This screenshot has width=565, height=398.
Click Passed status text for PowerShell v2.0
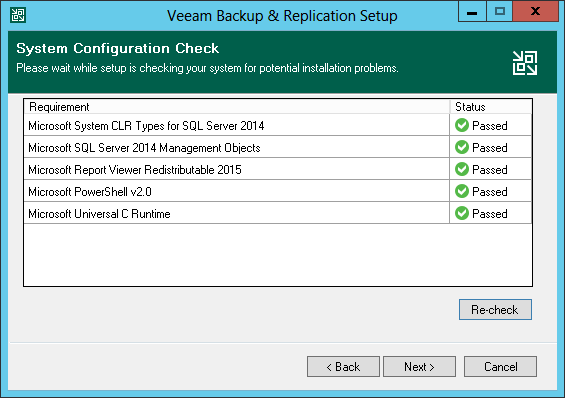tap(490, 192)
